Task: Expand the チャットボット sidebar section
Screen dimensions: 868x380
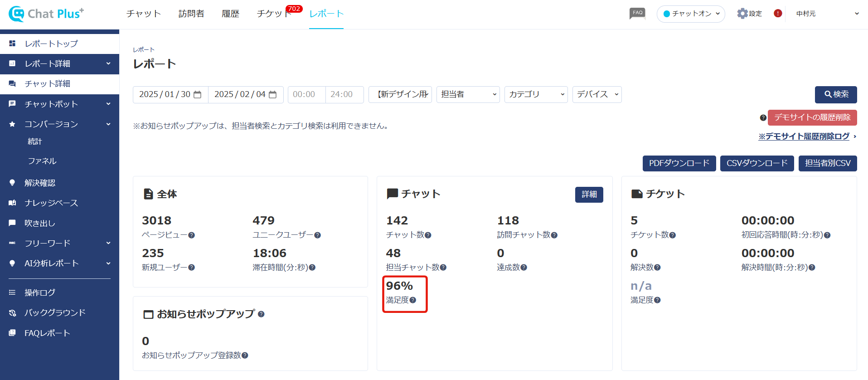Action: pos(59,104)
